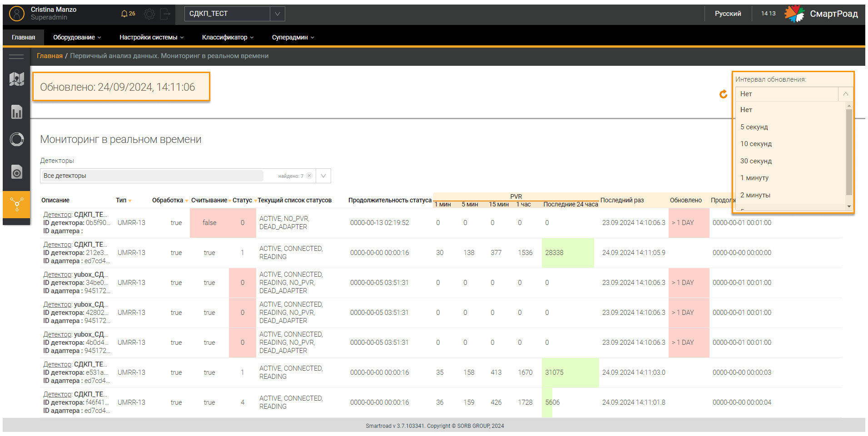Click the interval dropdown list scrollbar
Screen dimensions: 868x436
[849, 152]
